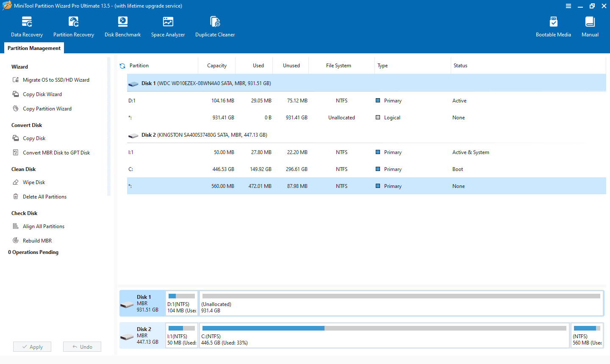The height and width of the screenshot is (364, 610).
Task: Open the hamburger menu
Action: pos(568,6)
